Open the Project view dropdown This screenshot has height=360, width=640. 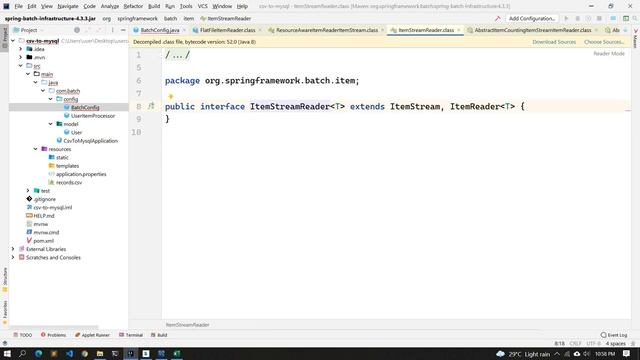click(29, 30)
